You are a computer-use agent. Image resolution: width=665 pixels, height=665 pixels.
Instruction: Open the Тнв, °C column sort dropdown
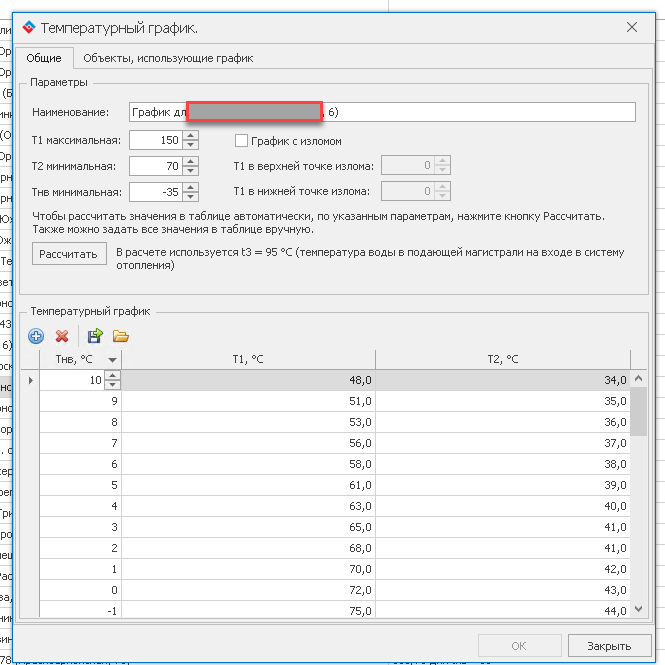coord(112,360)
